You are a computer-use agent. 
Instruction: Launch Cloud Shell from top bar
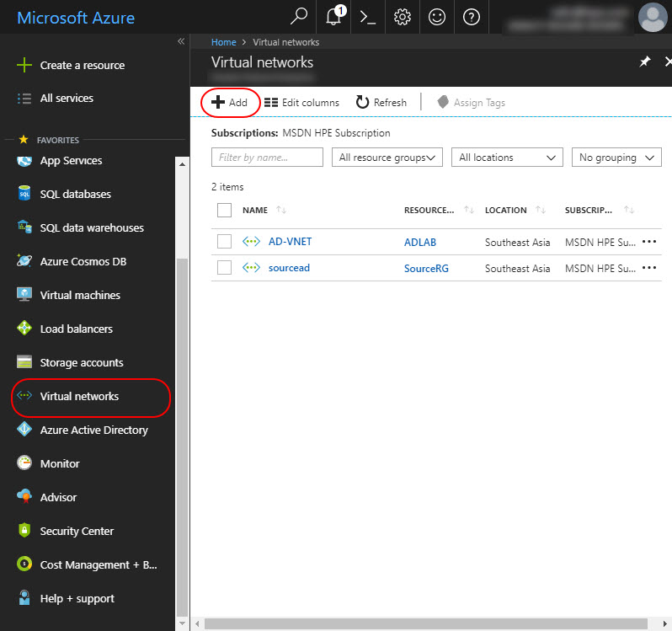coord(367,17)
